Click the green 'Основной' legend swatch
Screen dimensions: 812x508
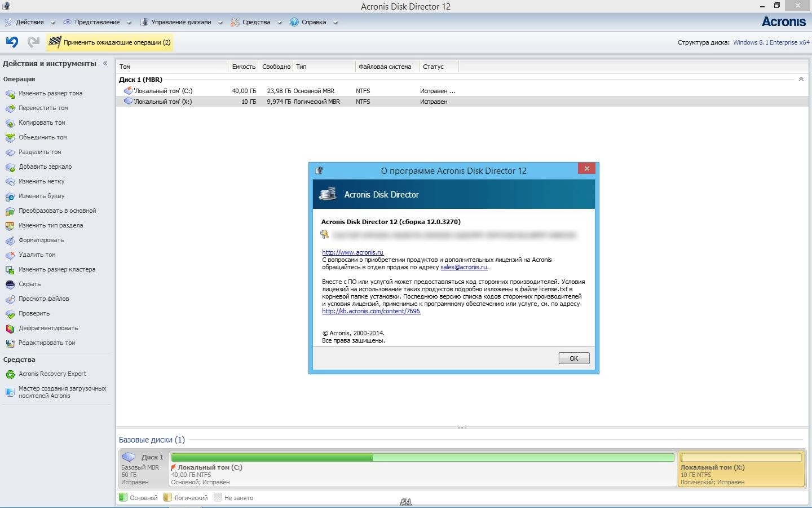[123, 497]
